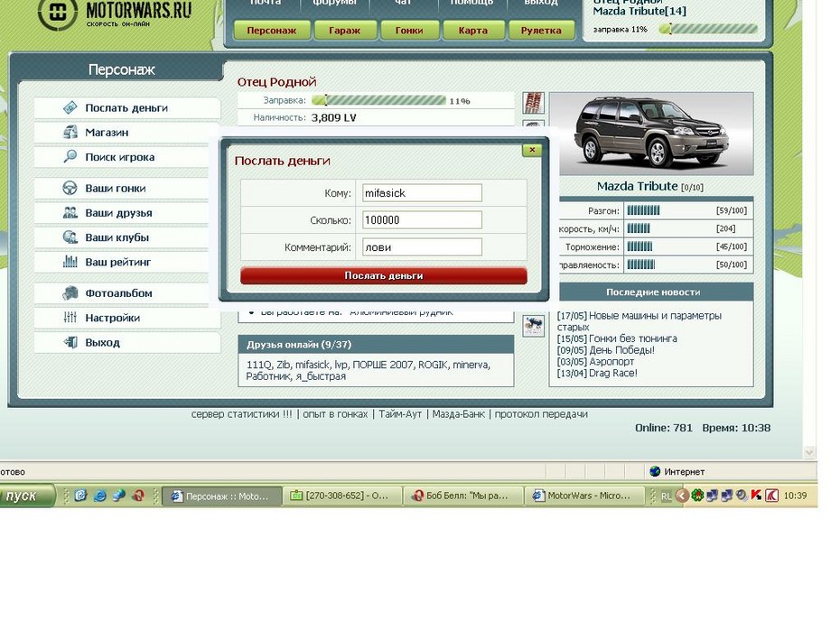Open the Мазда-Банк footer link
The width and height of the screenshot is (840, 630).
click(x=459, y=413)
